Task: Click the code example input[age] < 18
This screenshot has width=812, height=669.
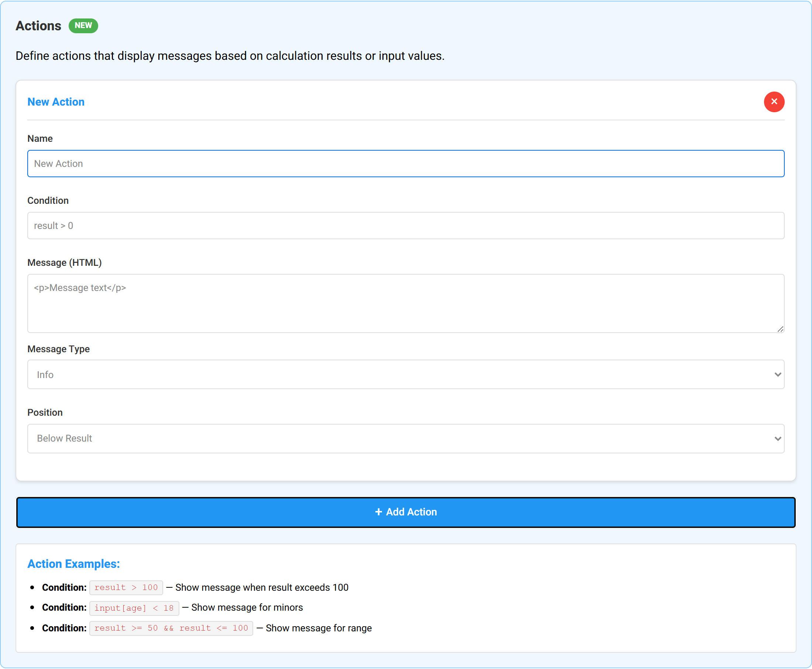Action: click(134, 608)
